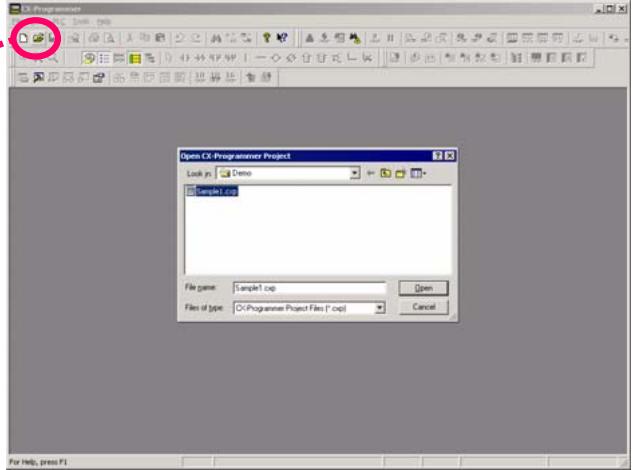Image resolution: width=633 pixels, height=470 pixels.
Task: Click the Open project folder icon
Action: click(x=38, y=38)
